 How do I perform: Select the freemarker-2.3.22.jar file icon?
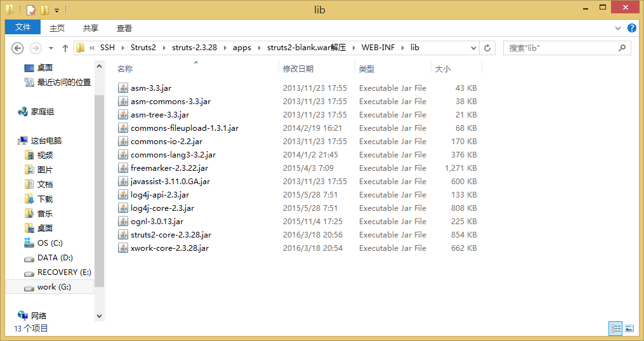123,168
